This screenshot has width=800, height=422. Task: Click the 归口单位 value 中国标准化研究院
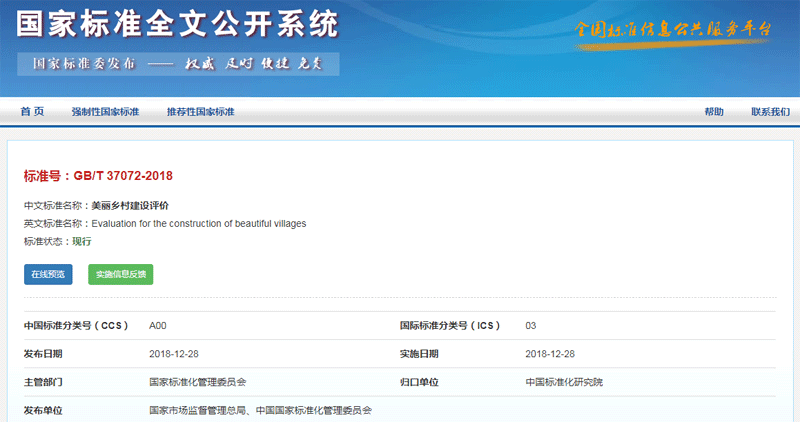pos(564,382)
